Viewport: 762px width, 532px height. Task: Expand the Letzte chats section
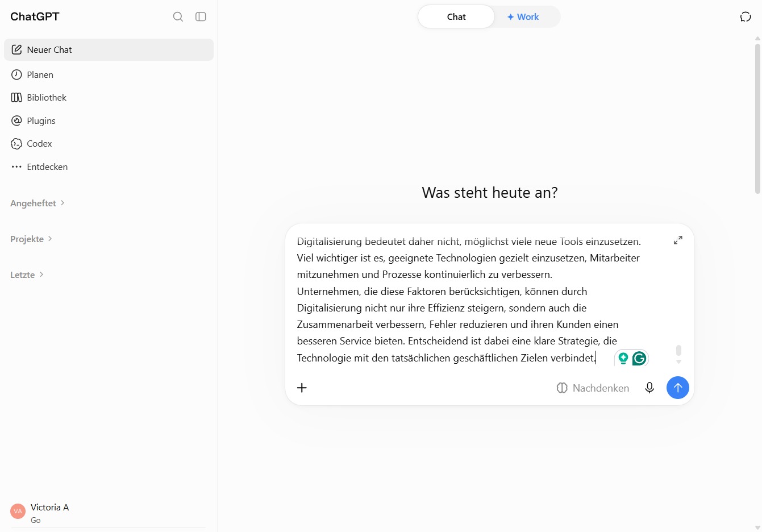pos(27,275)
